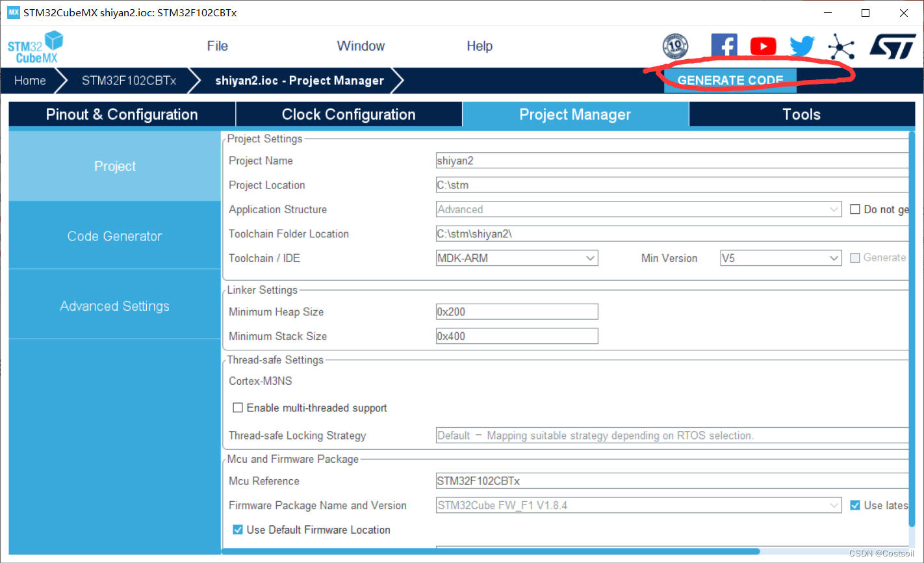Toggle Generate checkbox beside Min Version

coord(855,258)
